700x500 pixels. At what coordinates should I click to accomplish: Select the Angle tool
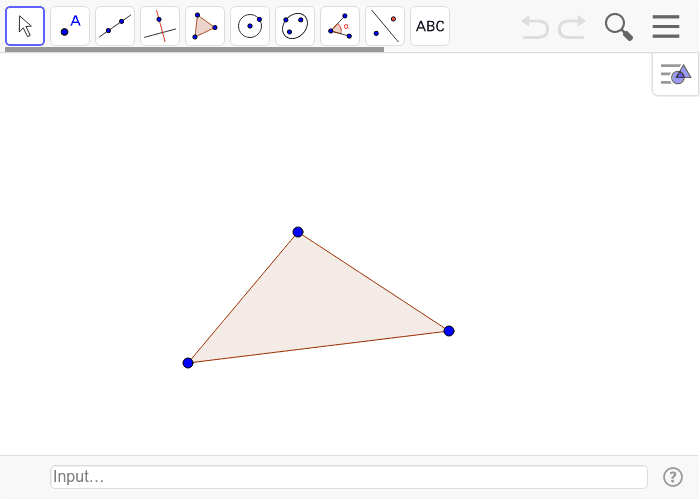coord(340,26)
